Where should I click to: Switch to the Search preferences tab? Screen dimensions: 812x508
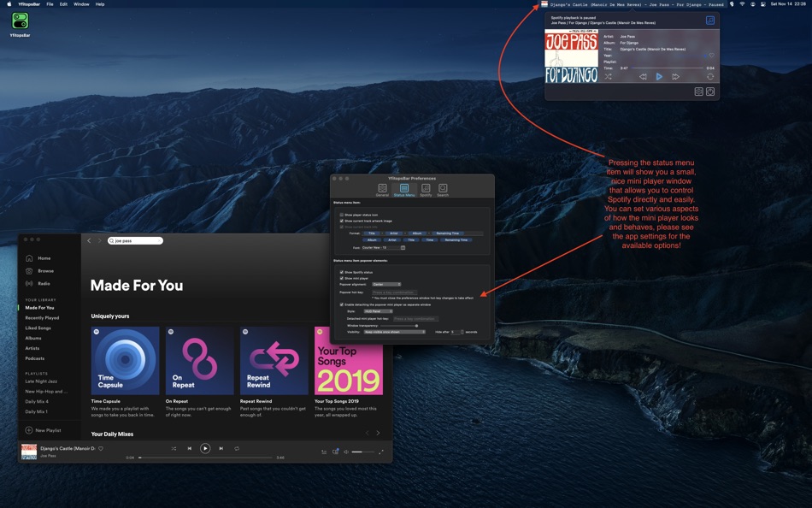(443, 190)
